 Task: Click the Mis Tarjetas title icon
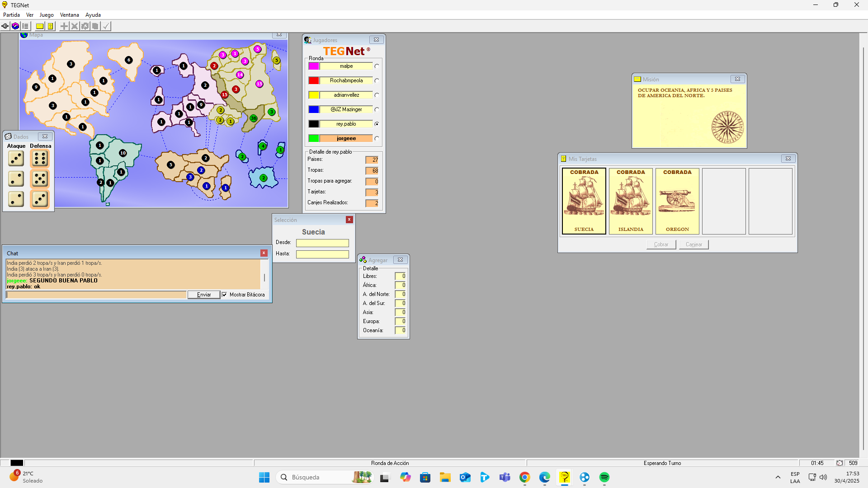click(x=564, y=159)
